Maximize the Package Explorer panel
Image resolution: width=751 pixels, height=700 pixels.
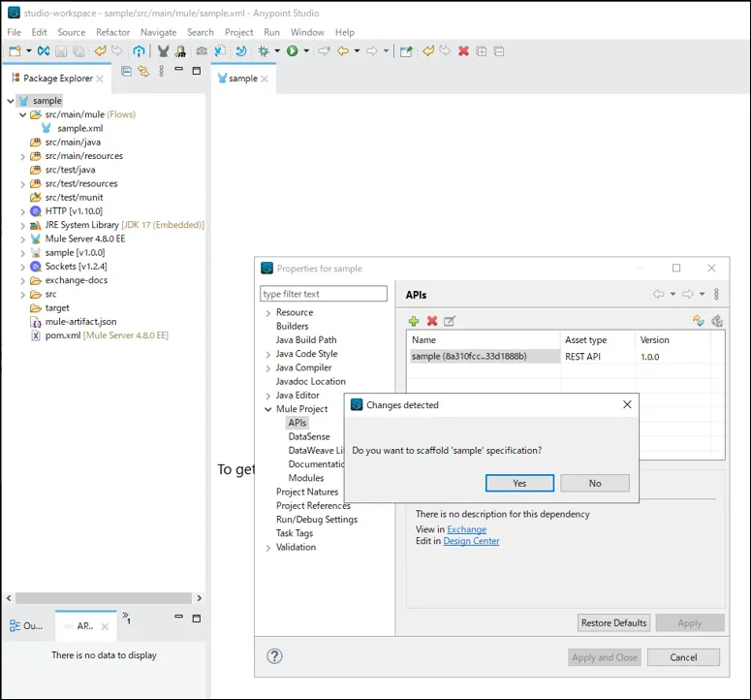point(197,71)
